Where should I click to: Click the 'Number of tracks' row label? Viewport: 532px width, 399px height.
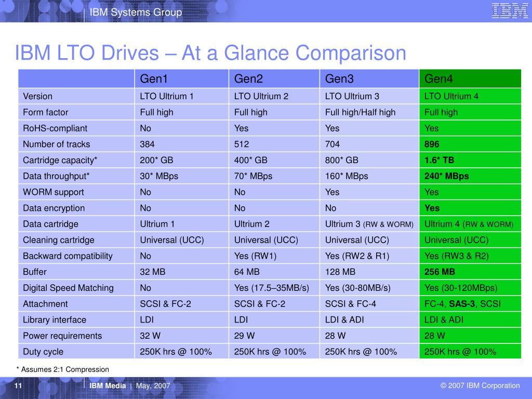click(x=56, y=144)
